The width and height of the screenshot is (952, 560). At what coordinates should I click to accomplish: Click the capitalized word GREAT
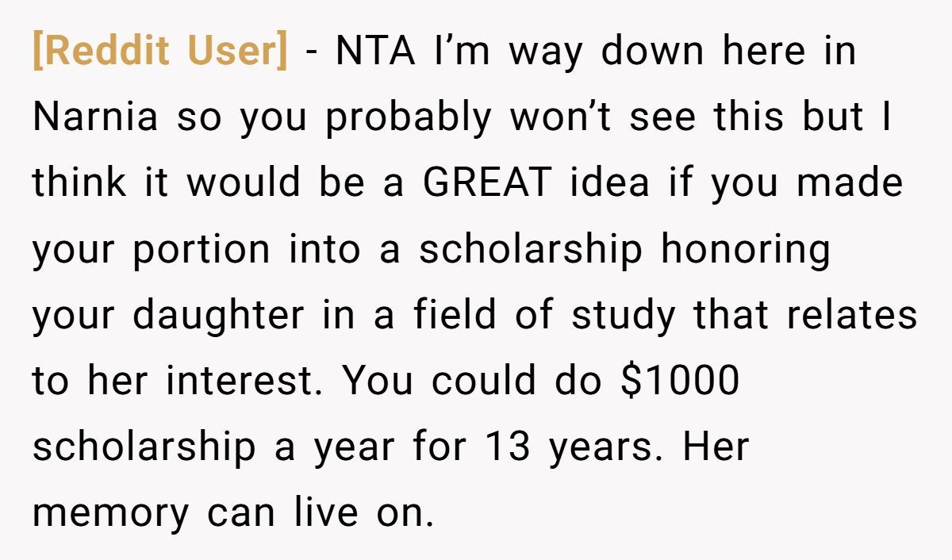(x=486, y=183)
